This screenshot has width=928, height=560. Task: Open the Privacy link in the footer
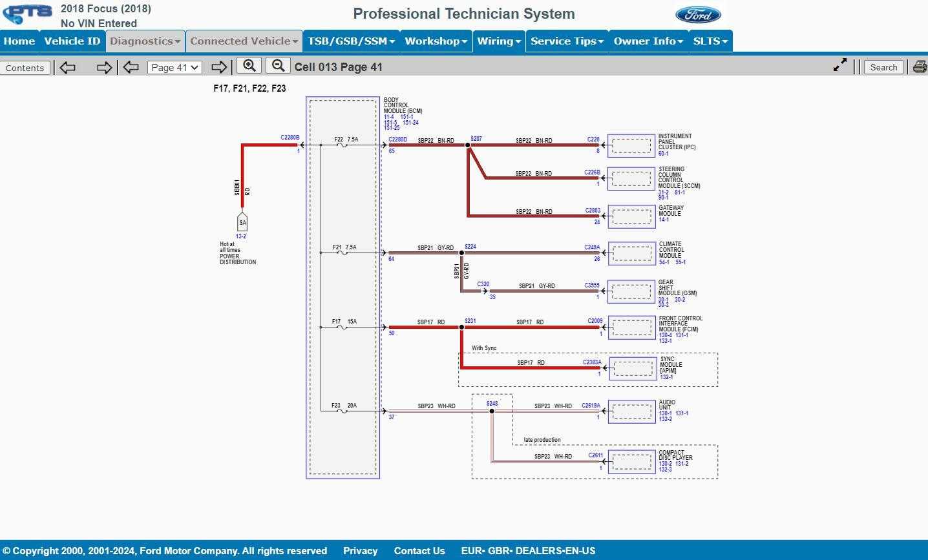pyautogui.click(x=360, y=551)
